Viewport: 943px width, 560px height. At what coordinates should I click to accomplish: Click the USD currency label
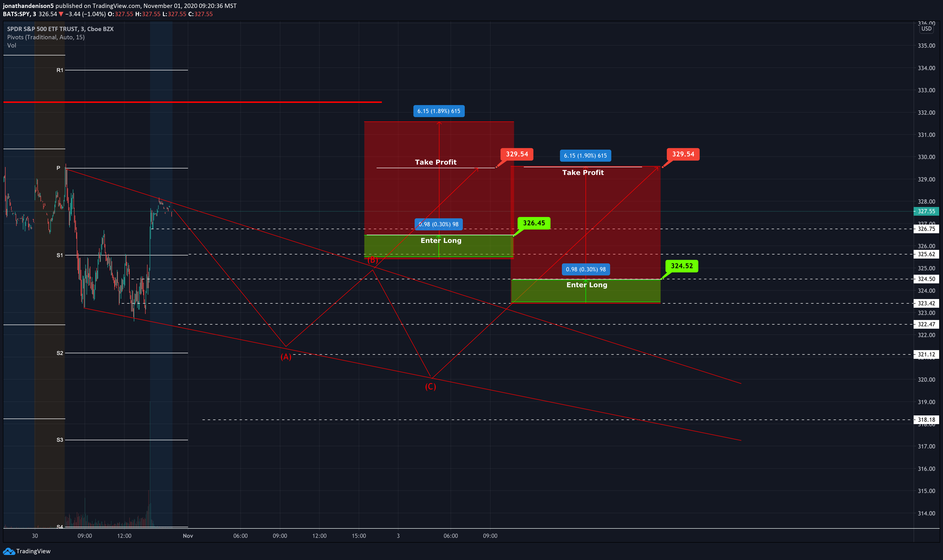(926, 29)
